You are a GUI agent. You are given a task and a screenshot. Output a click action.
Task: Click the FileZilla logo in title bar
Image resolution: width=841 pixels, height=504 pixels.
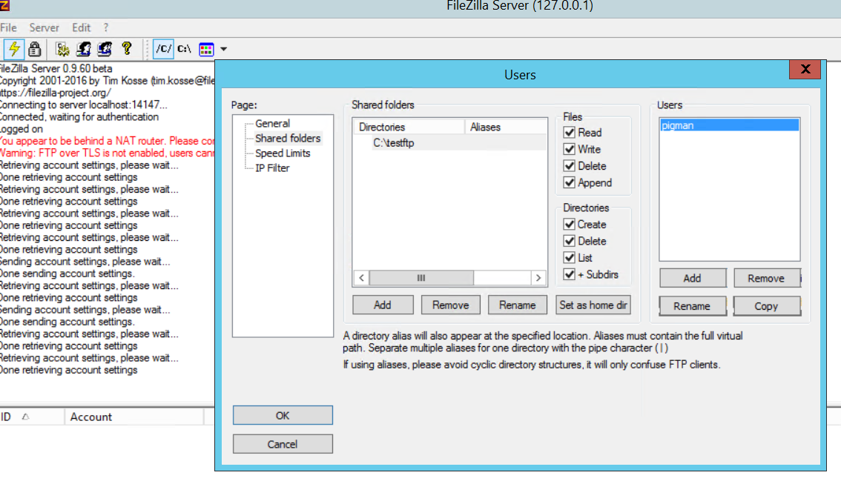point(4,6)
